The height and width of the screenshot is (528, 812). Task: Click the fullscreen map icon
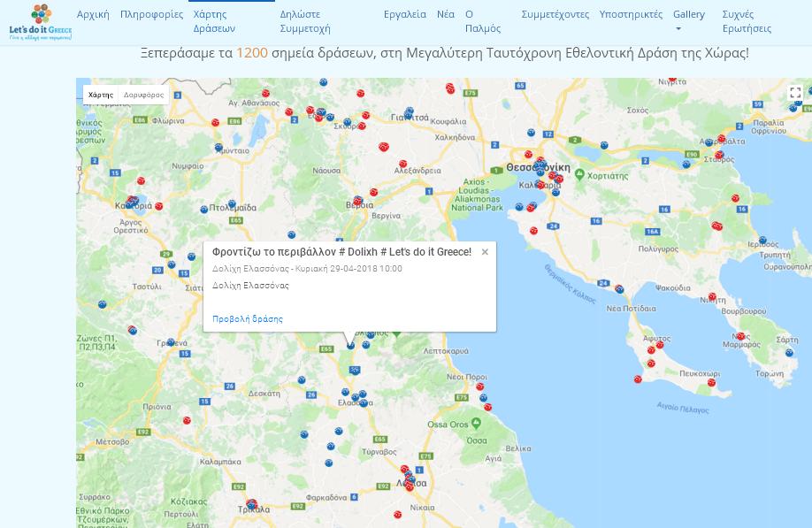(x=795, y=93)
